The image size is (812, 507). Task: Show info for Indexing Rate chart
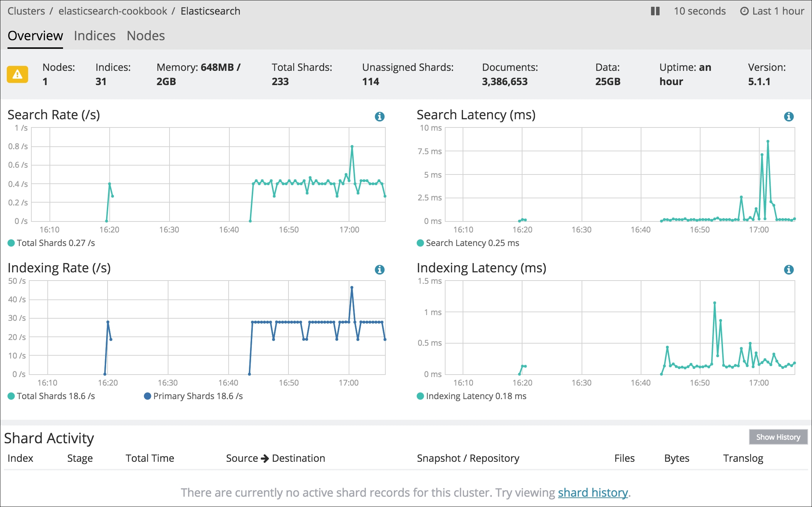click(x=380, y=270)
